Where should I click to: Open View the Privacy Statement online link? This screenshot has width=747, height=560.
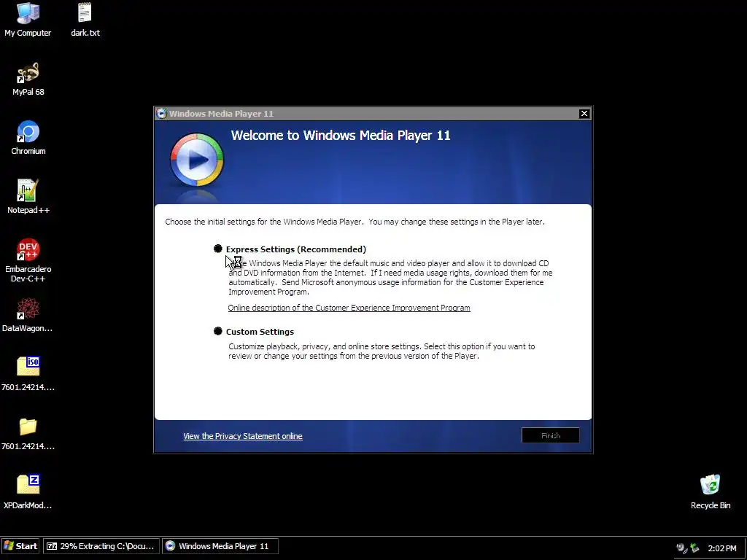tap(242, 436)
